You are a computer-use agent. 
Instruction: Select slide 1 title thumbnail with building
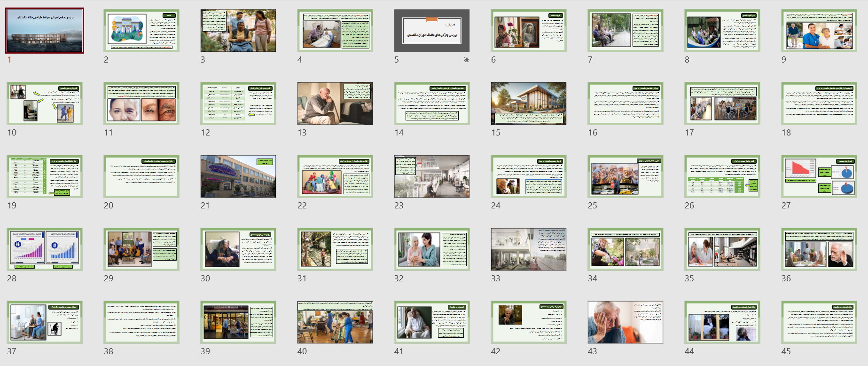45,31
